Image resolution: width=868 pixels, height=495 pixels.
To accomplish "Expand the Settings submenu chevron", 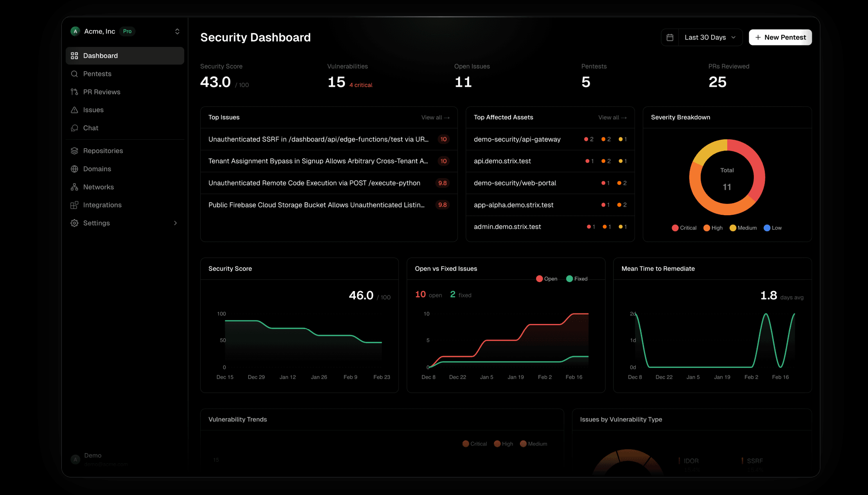I will click(x=175, y=223).
